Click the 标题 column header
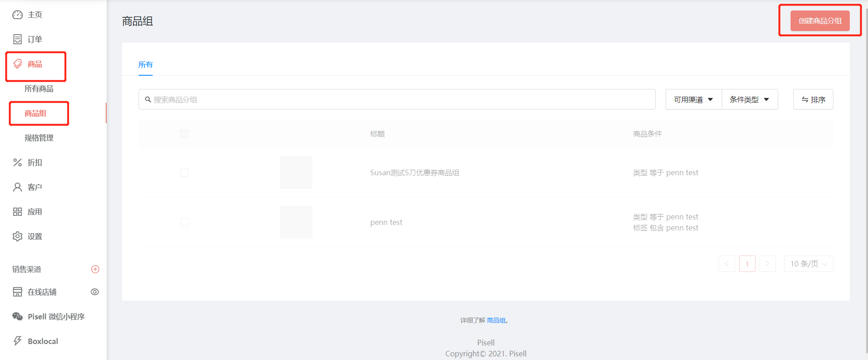Image resolution: width=868 pixels, height=360 pixels. [377, 134]
